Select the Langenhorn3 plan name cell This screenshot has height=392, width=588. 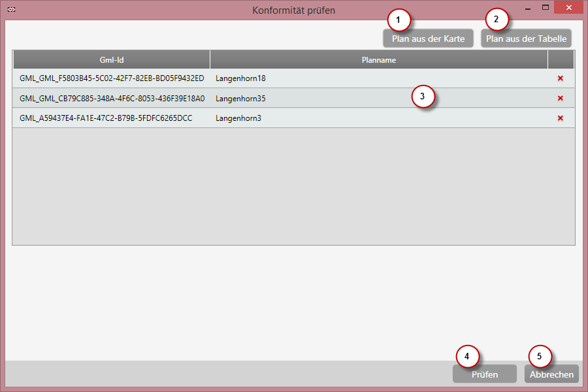pyautogui.click(x=238, y=118)
